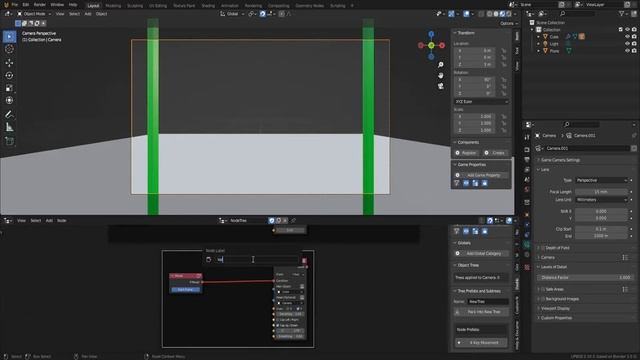Toggle camera view icon in viewport
The image size is (640, 360).
(441, 86)
